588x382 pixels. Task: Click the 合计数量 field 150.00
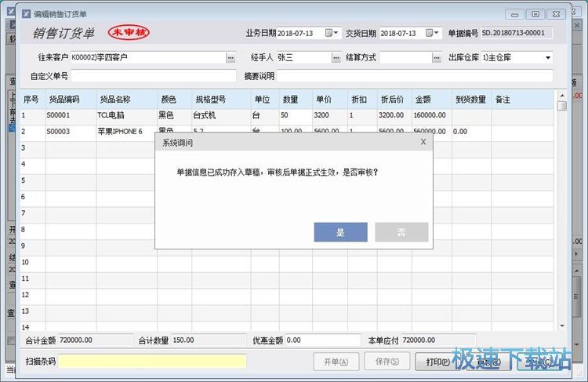(209, 340)
